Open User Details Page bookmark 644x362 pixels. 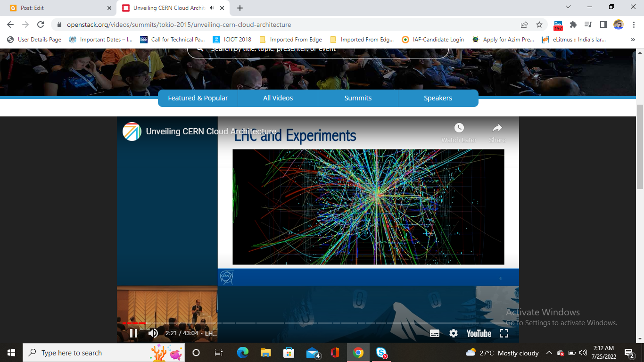(x=34, y=40)
